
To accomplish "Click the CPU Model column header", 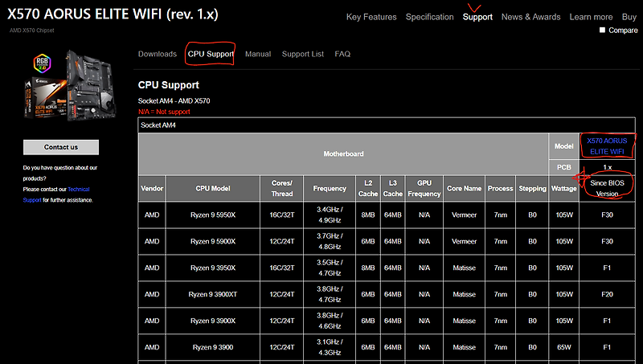I will [213, 189].
